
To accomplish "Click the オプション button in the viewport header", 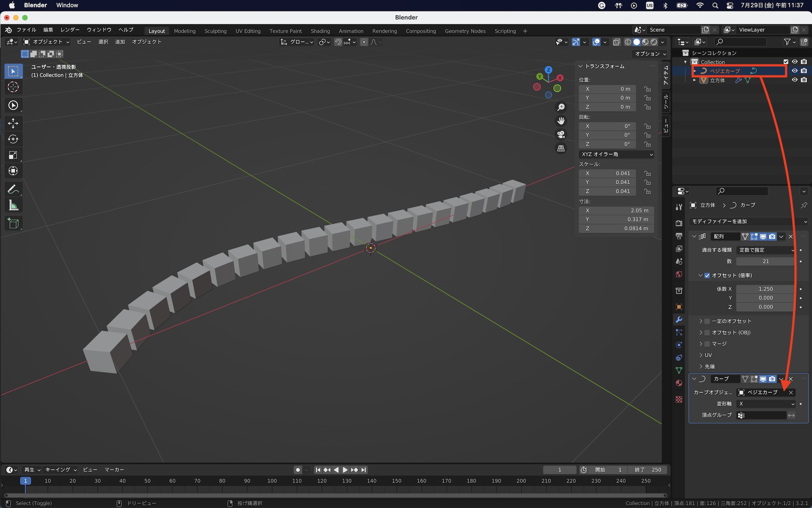I will 650,54.
